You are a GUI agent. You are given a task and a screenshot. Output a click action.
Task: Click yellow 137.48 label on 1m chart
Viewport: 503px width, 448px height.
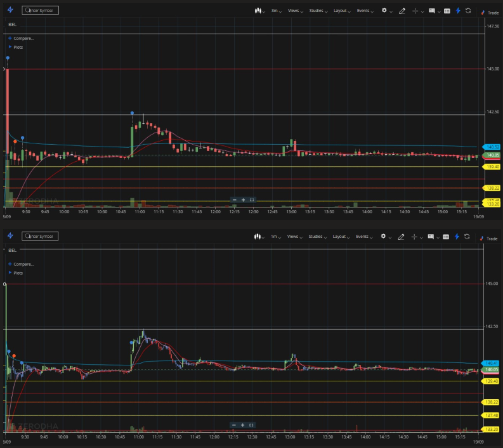pyautogui.click(x=490, y=415)
